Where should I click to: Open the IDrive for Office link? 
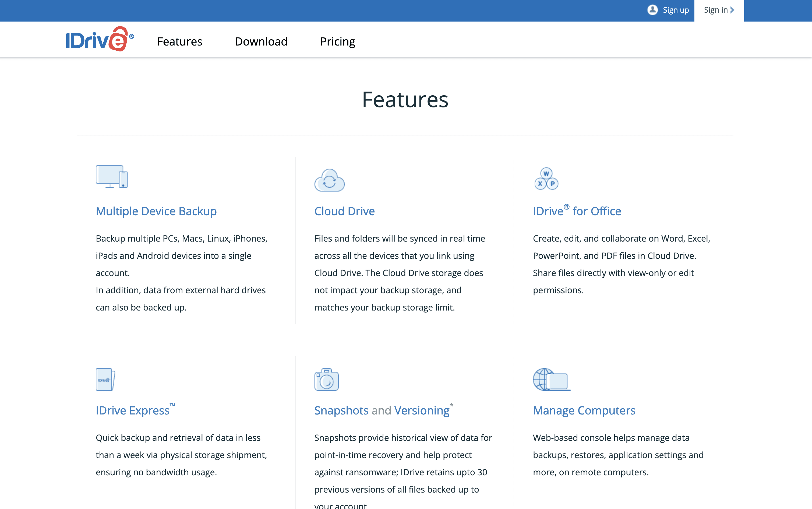tap(577, 211)
